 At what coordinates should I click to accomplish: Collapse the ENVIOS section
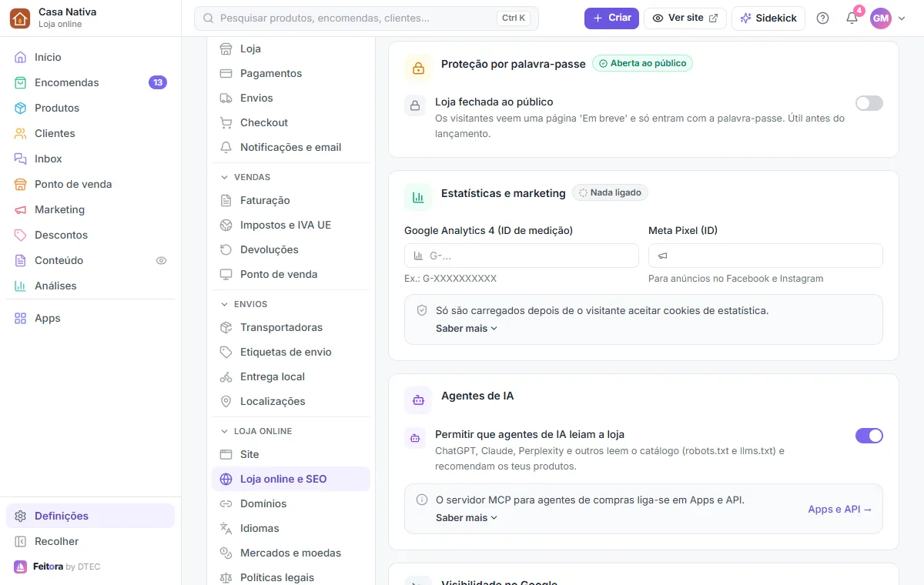(x=245, y=304)
